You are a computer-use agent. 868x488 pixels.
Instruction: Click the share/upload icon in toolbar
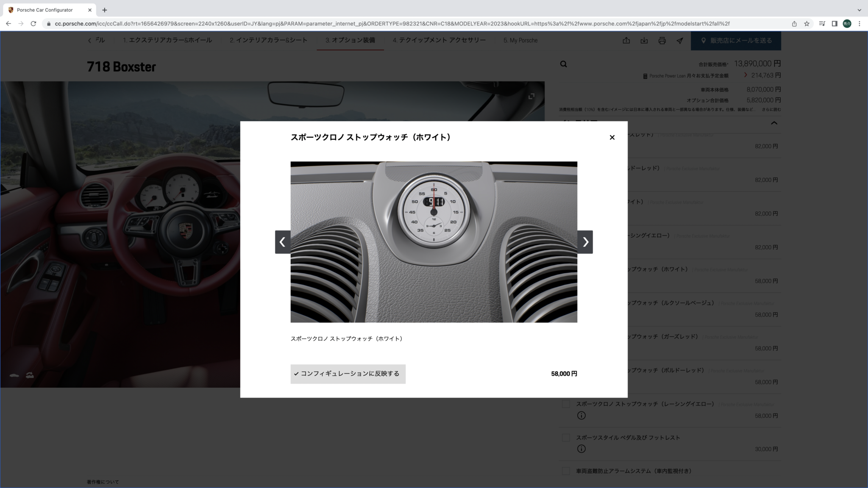pyautogui.click(x=626, y=41)
